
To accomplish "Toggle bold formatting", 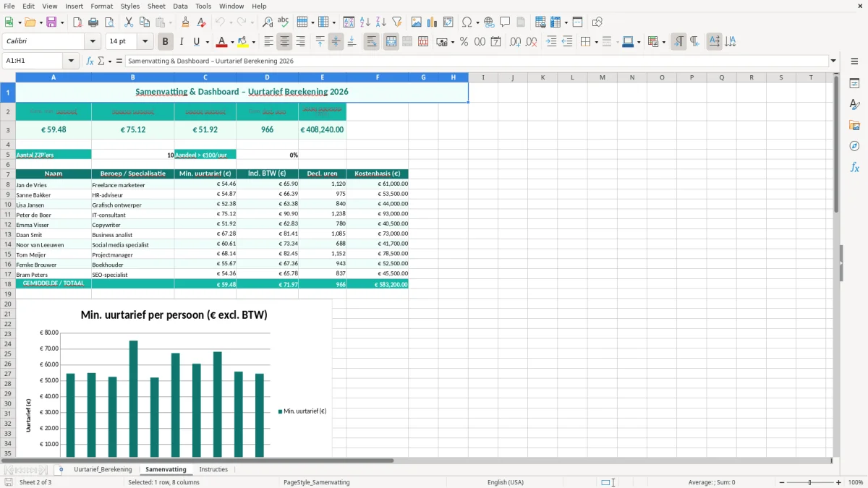I will (x=166, y=42).
